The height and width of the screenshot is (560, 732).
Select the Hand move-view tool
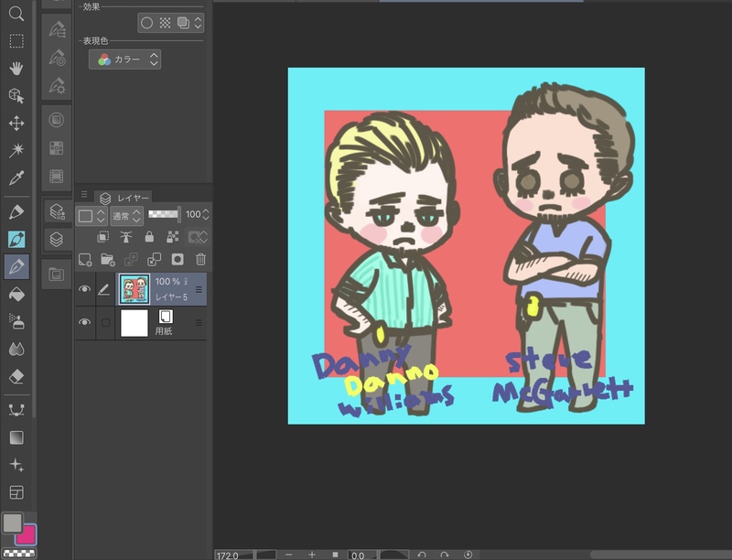pos(16,69)
